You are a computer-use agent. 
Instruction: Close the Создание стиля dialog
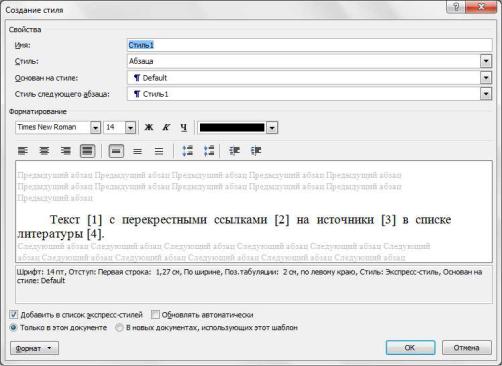(x=481, y=7)
